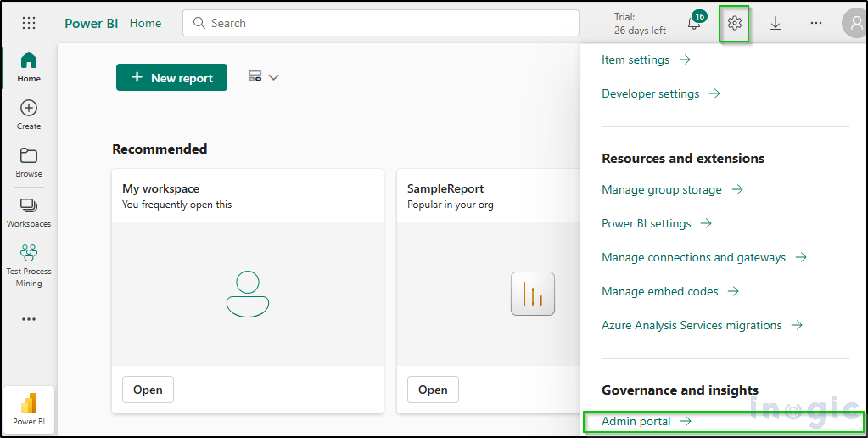The image size is (868, 438).
Task: Open the notifications bell
Action: (694, 23)
